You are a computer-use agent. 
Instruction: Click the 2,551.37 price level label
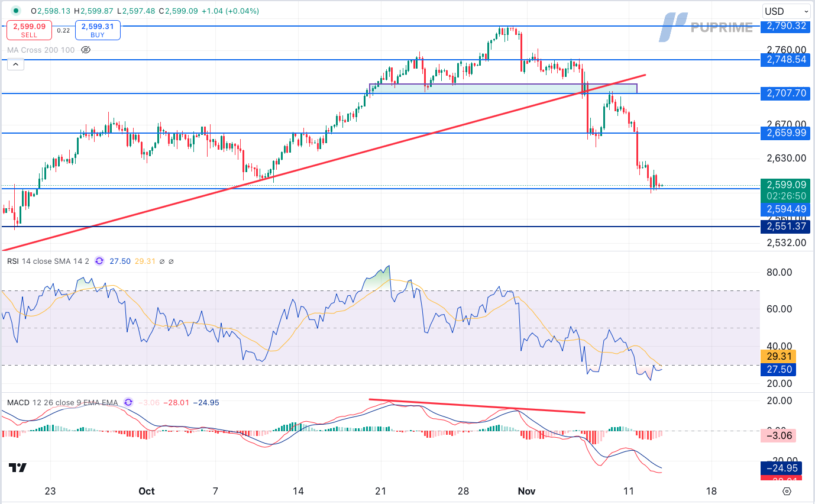pyautogui.click(x=786, y=227)
